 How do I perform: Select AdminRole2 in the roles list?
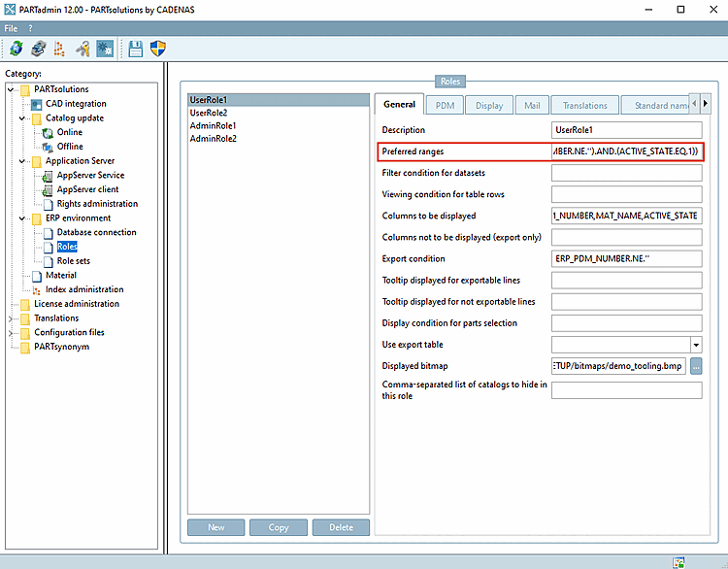pyautogui.click(x=279, y=139)
